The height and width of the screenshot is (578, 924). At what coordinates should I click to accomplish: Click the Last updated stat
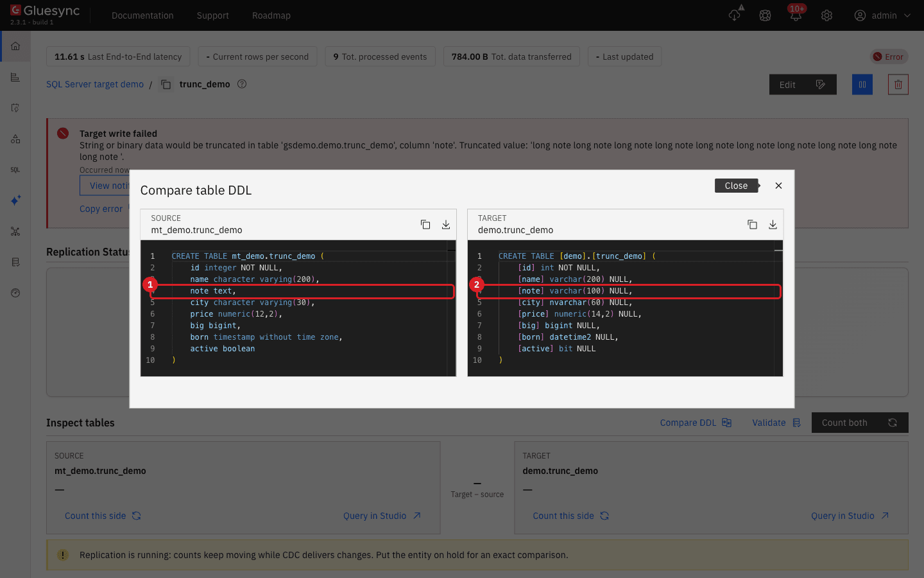(624, 57)
